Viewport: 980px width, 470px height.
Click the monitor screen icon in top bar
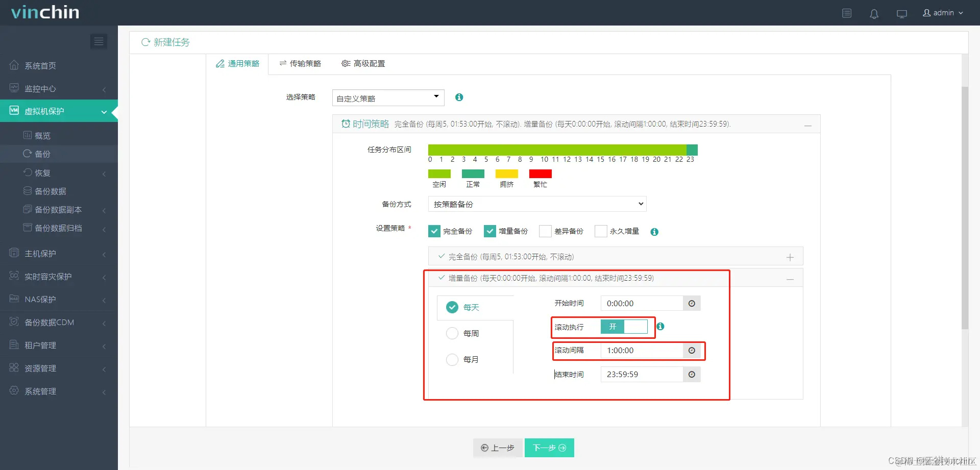(x=902, y=14)
